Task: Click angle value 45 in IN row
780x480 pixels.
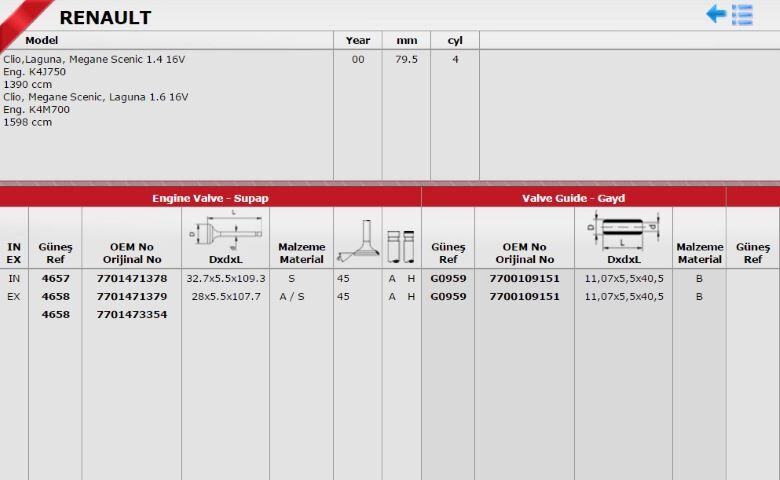Action: pos(343,279)
